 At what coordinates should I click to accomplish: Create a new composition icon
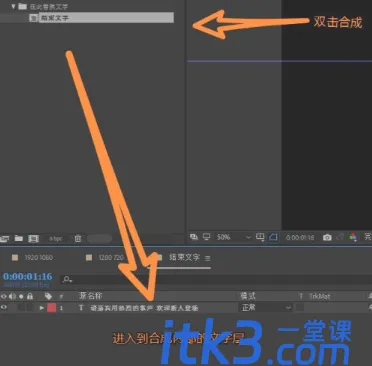pyautogui.click(x=33, y=239)
